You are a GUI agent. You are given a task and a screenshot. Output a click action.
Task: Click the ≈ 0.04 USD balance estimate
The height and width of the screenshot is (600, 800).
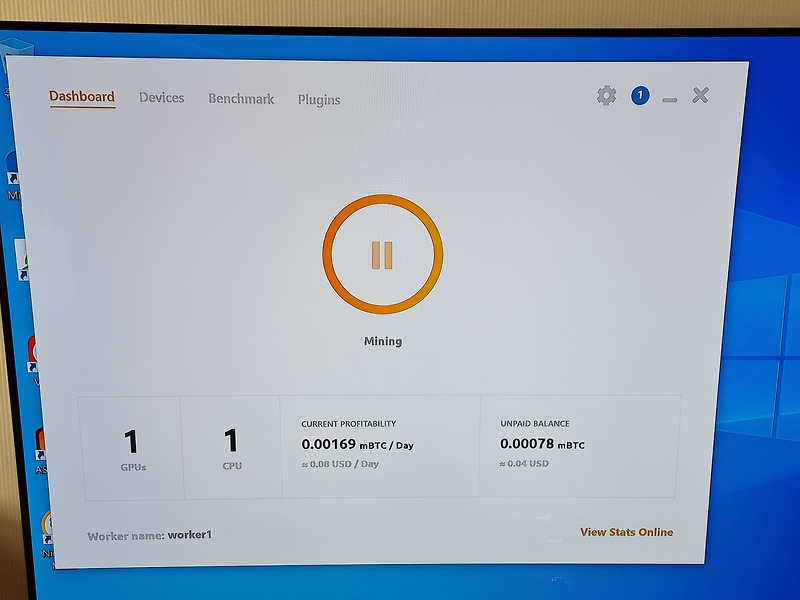(x=524, y=464)
